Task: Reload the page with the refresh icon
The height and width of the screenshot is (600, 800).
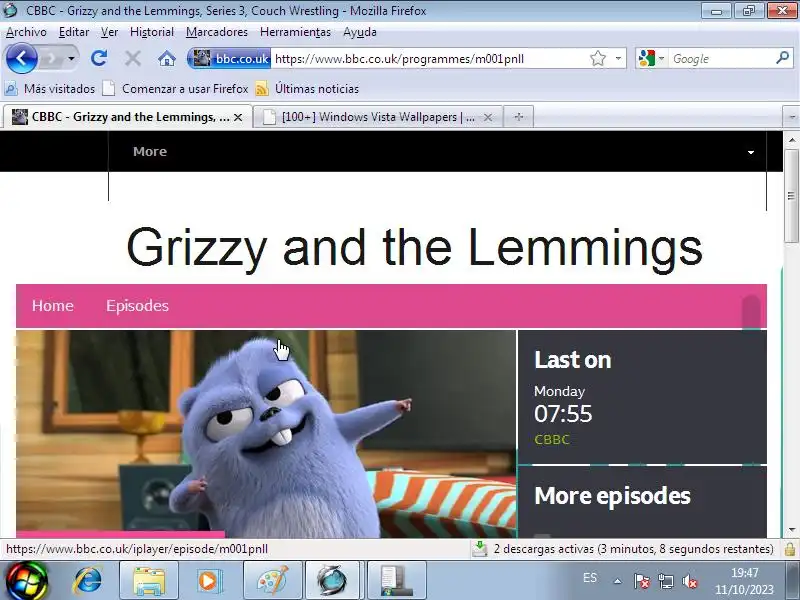Action: pos(99,58)
